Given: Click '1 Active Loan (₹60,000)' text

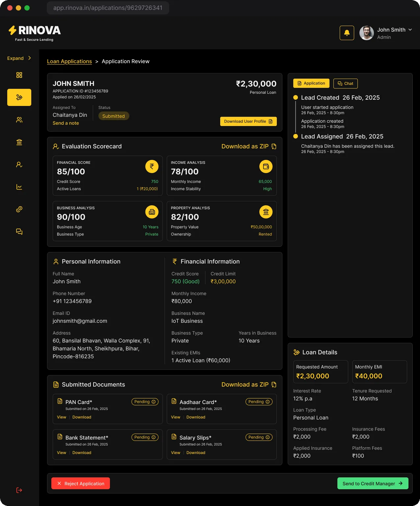Looking at the screenshot, I should 201,360.
